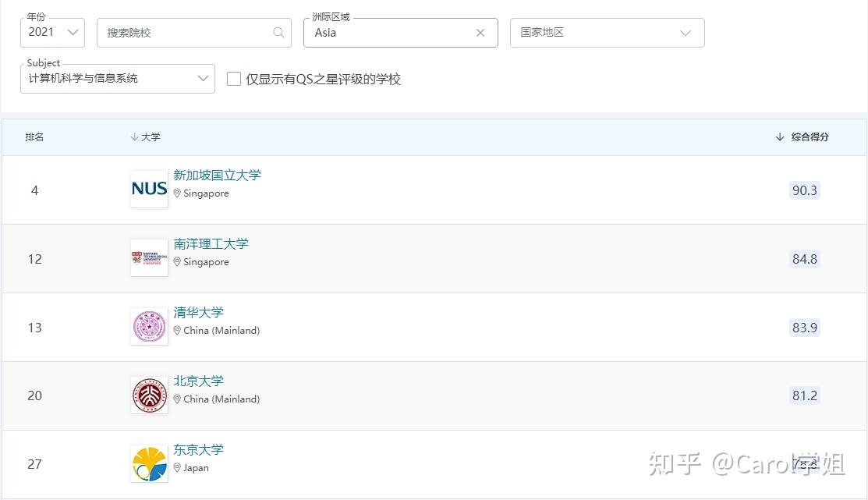868x500 pixels.
Task: Click the 排名 column header
Action: click(x=34, y=137)
